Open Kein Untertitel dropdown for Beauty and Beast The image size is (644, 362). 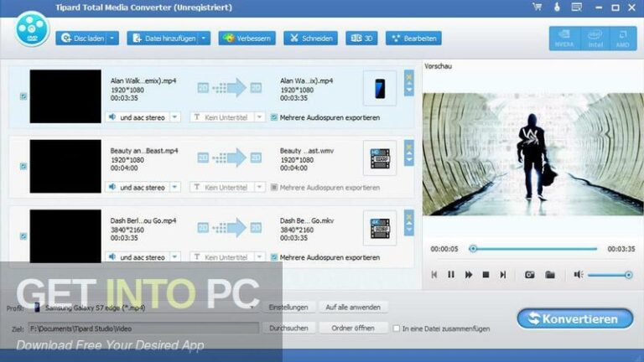(259, 188)
